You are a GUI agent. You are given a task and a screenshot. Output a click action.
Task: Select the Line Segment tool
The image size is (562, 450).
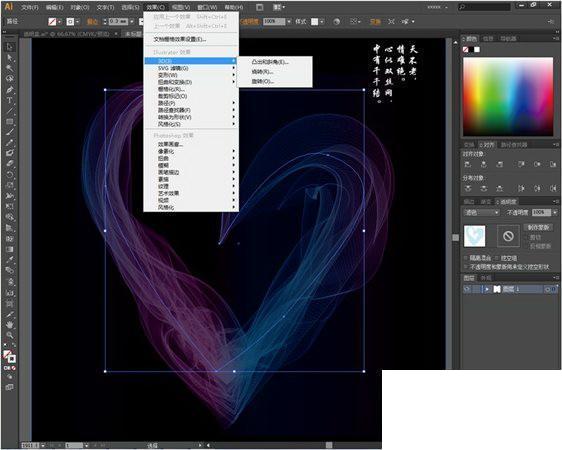(x=9, y=111)
